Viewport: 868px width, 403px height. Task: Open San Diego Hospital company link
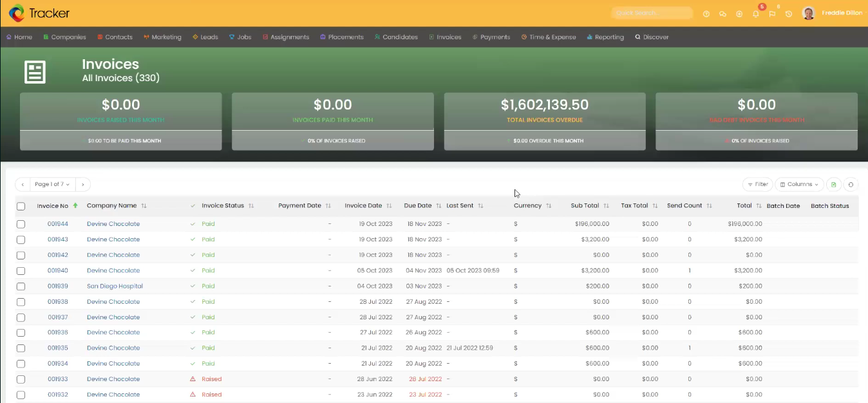[115, 286]
